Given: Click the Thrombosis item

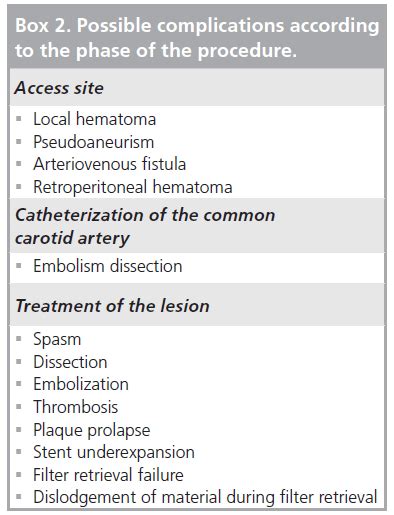Looking at the screenshot, I should (x=75, y=407).
